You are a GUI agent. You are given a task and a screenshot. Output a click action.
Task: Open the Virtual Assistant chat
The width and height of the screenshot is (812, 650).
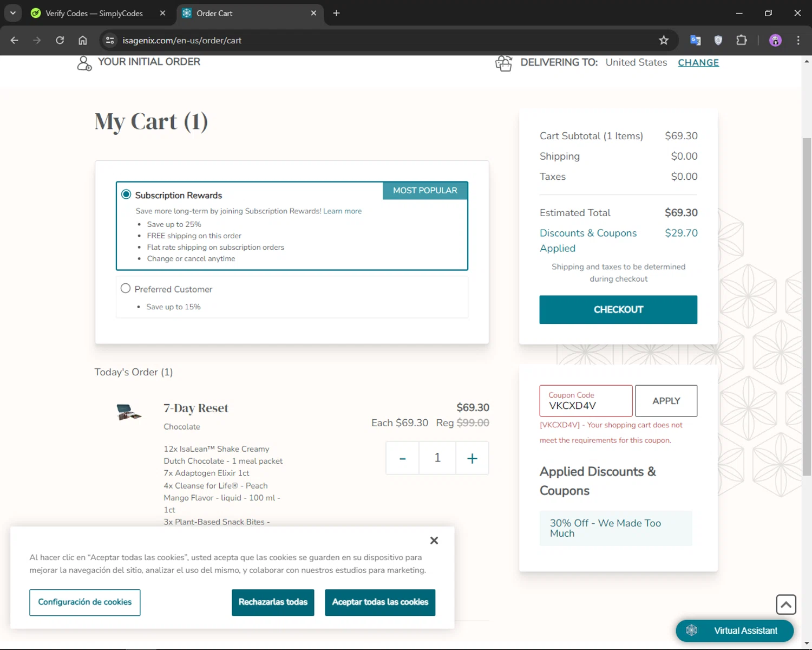point(735,630)
